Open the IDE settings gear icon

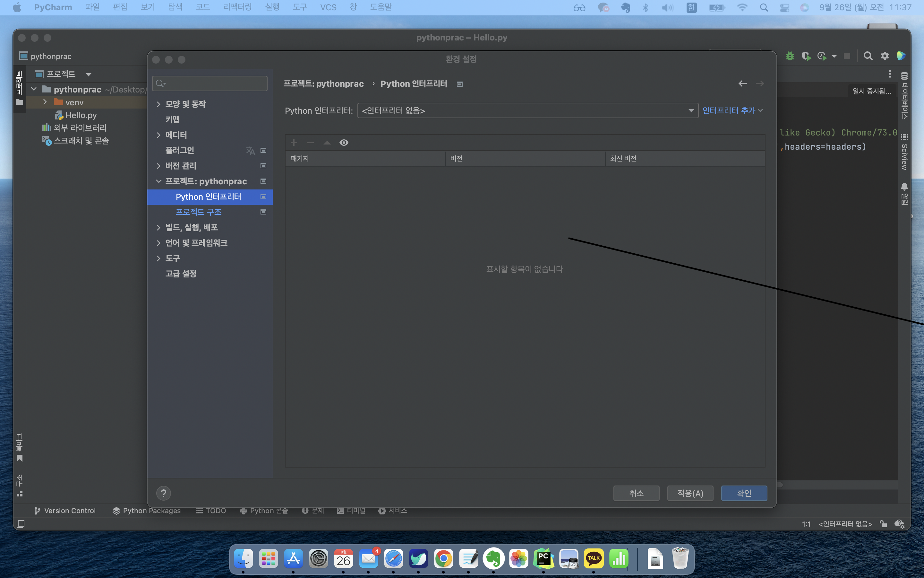[x=885, y=56]
